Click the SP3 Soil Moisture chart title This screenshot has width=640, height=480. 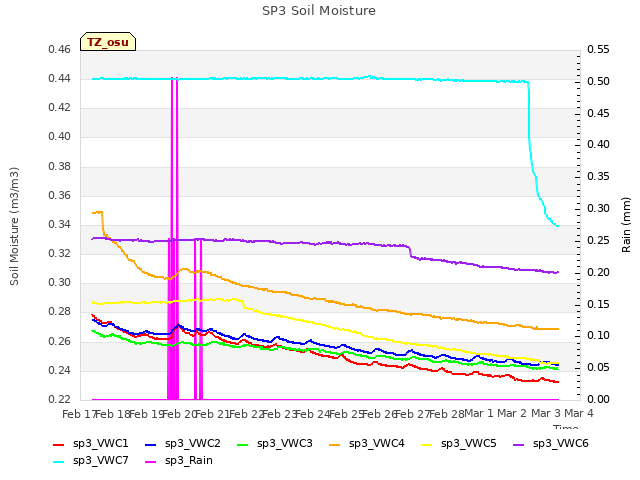(x=319, y=11)
